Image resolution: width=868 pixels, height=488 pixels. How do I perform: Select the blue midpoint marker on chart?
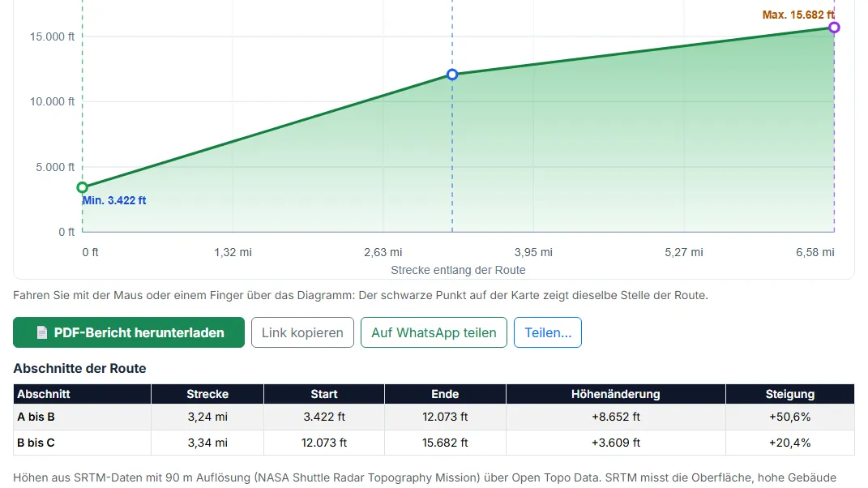452,75
